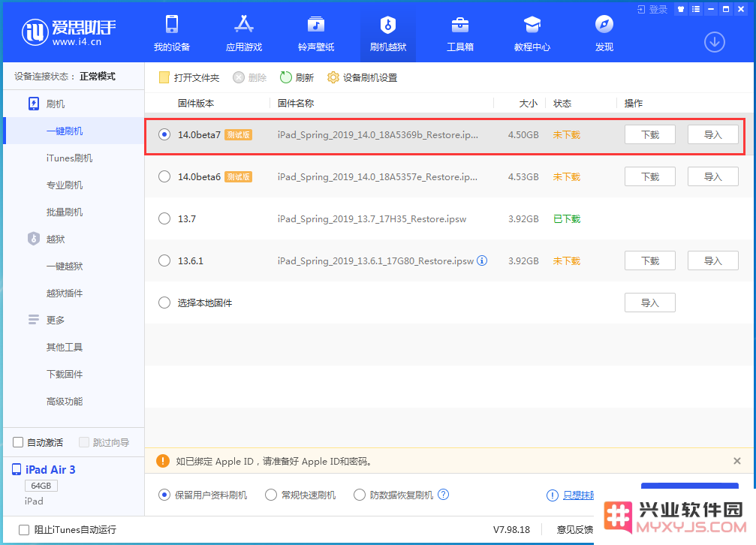Screen dimensions: 756x545
Task: Open the skin shirt icon in title bar
Action: [x=681, y=9]
